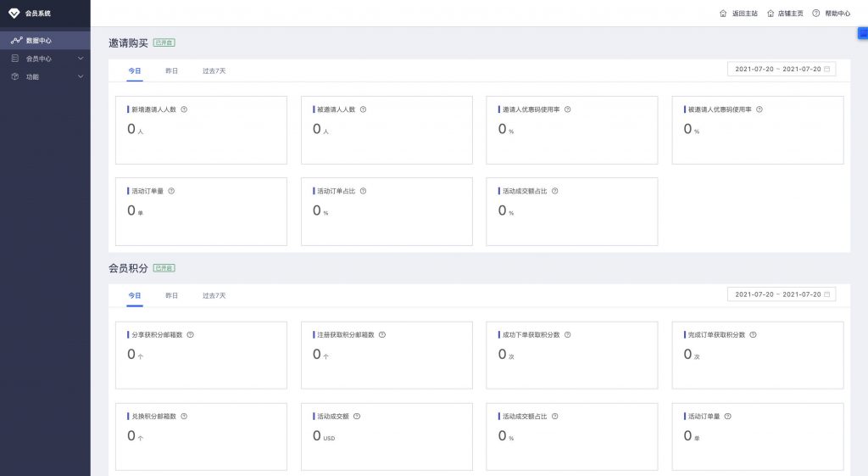868x476 pixels.
Task: Click calendar icon in 邀请购买 date range
Action: click(x=827, y=69)
